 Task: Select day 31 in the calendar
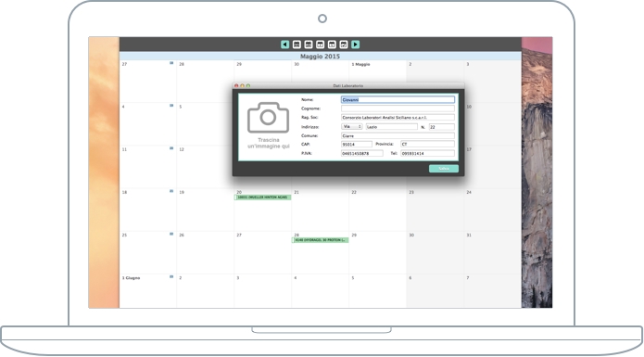(x=492, y=252)
